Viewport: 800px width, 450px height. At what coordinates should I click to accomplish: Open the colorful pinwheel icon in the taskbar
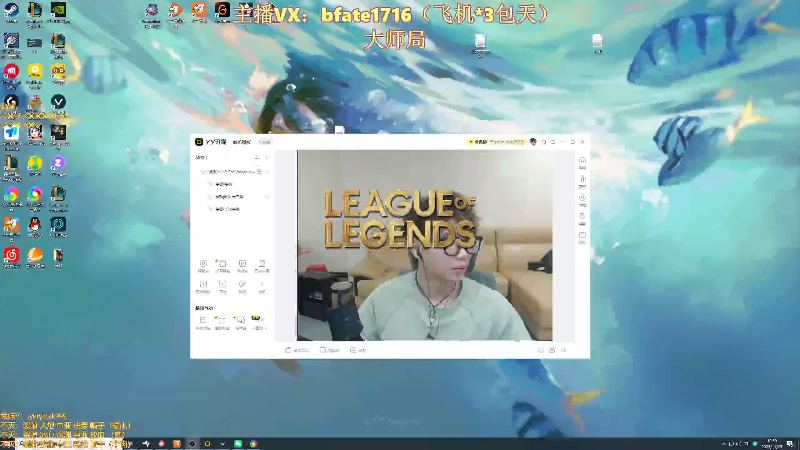click(x=253, y=444)
